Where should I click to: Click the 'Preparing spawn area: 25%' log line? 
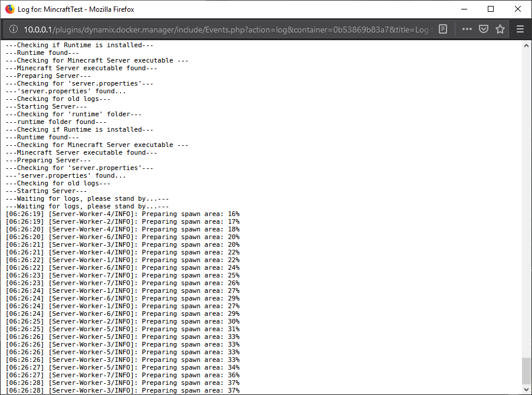click(123, 276)
